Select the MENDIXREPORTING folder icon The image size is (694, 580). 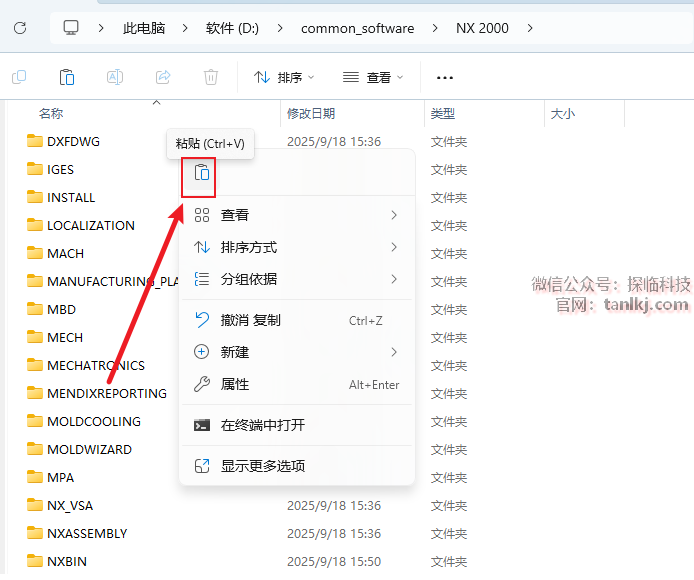point(35,393)
